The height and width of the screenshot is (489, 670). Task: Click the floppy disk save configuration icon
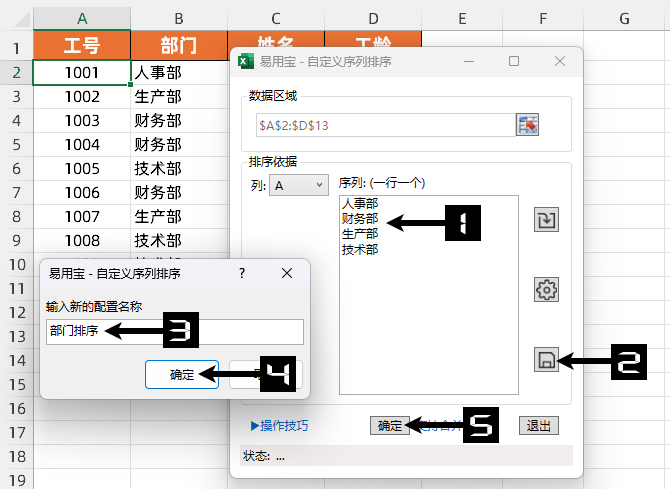point(547,359)
